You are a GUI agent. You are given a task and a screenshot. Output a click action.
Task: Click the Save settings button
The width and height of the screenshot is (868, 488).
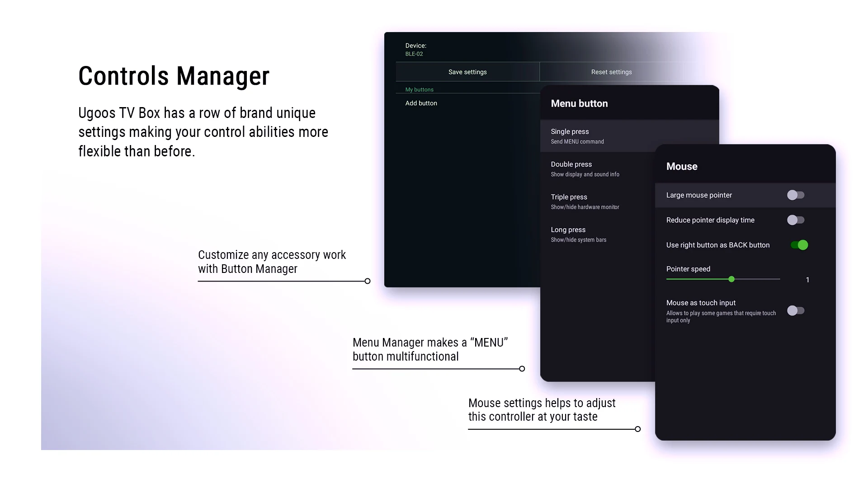tap(467, 72)
